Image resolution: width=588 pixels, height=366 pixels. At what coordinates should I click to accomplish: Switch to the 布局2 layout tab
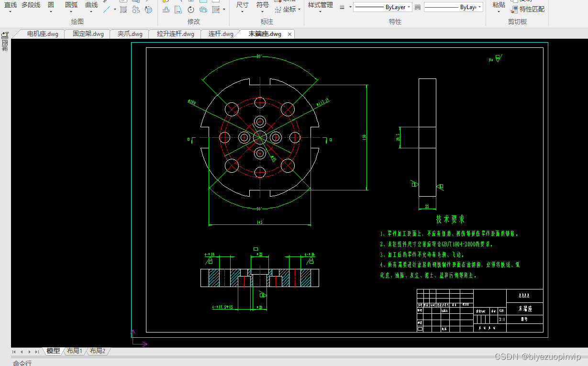pyautogui.click(x=98, y=351)
